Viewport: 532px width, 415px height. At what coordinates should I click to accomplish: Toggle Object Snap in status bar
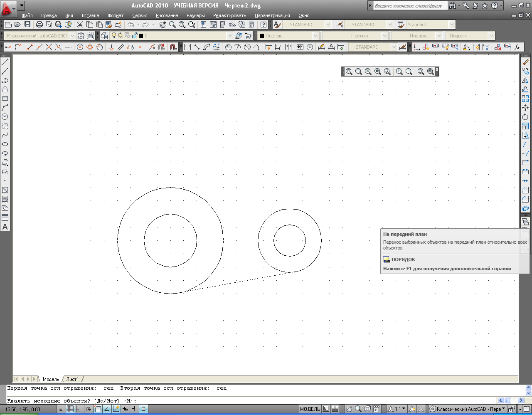tap(98, 409)
